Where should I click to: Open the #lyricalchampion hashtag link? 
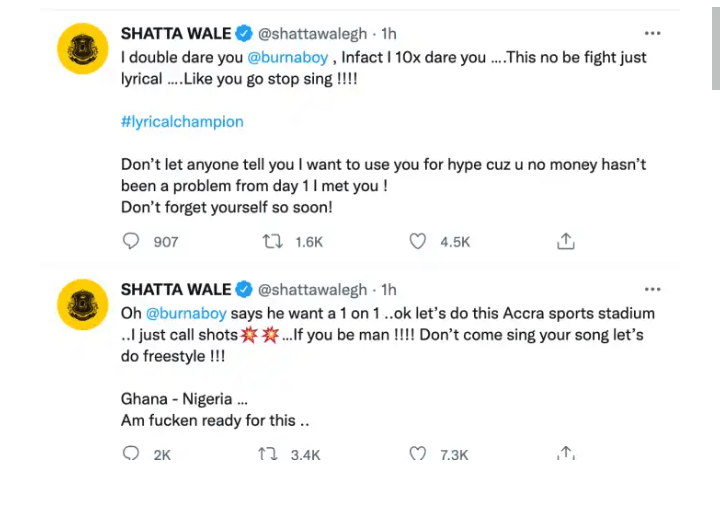181,122
